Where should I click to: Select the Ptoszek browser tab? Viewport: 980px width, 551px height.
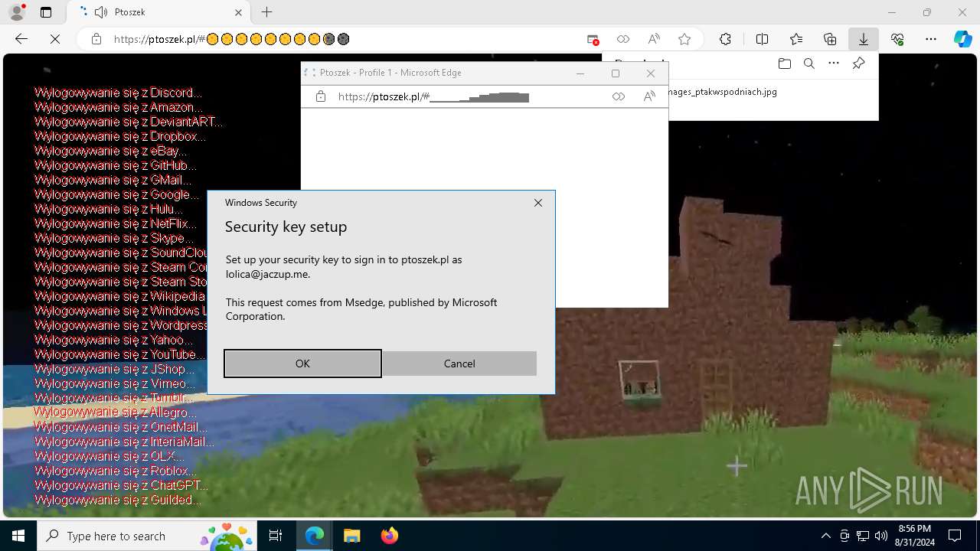[x=158, y=12]
